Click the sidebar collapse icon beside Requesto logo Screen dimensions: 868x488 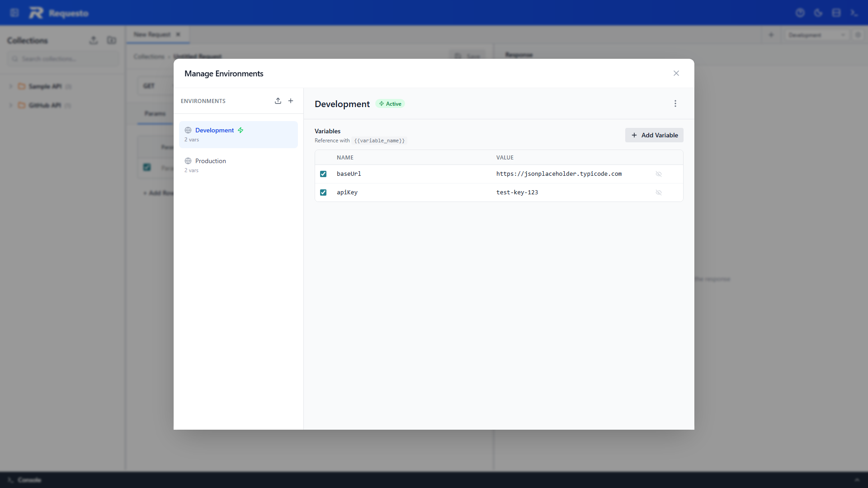tap(14, 13)
